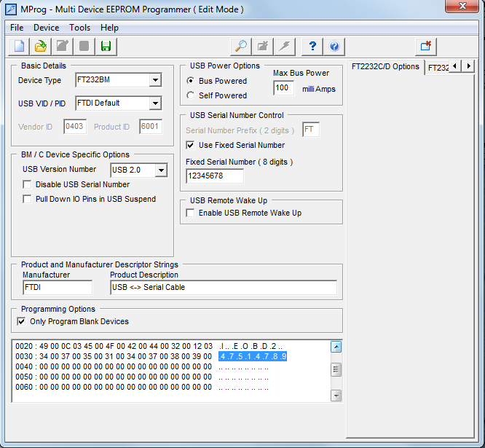Click the Open folder toolbar icon

pyautogui.click(x=42, y=47)
